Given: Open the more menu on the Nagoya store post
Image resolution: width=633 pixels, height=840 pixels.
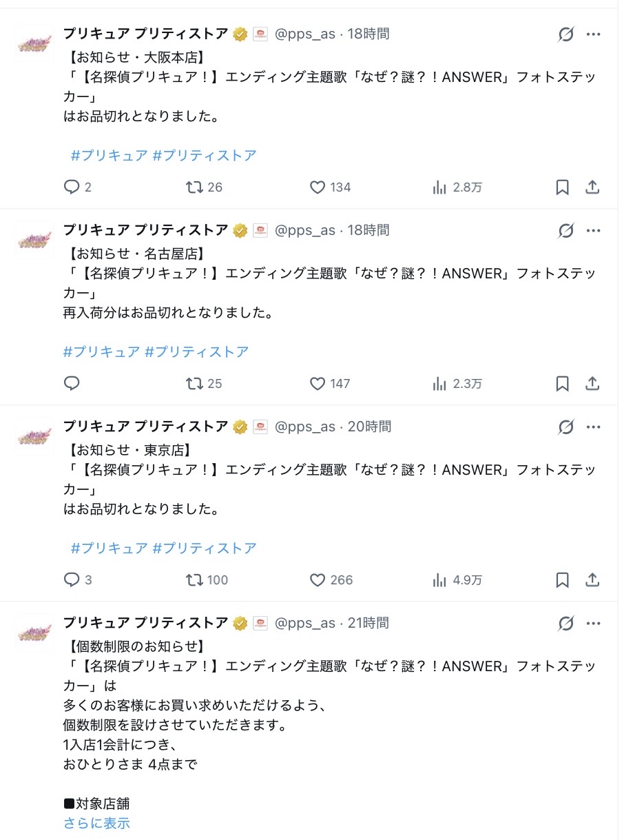Looking at the screenshot, I should point(593,231).
